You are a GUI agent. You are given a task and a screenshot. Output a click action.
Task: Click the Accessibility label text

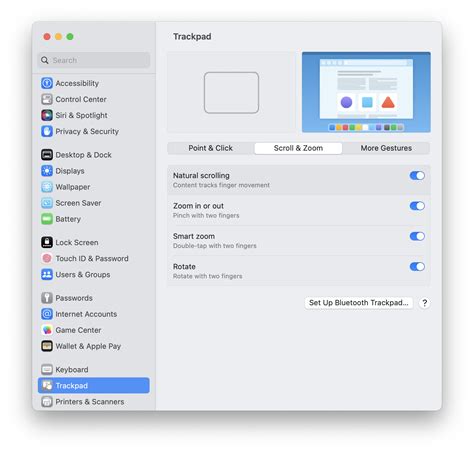[77, 83]
